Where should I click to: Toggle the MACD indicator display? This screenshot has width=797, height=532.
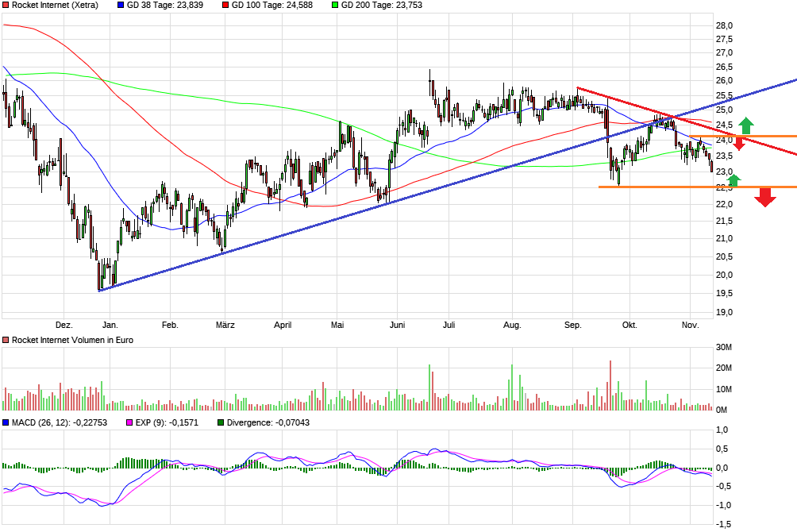click(x=6, y=423)
